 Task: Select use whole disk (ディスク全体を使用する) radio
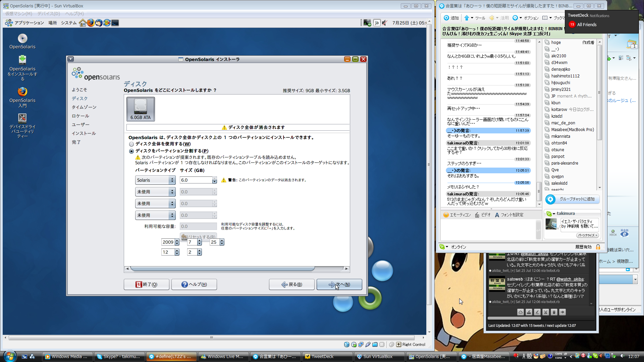tap(131, 144)
